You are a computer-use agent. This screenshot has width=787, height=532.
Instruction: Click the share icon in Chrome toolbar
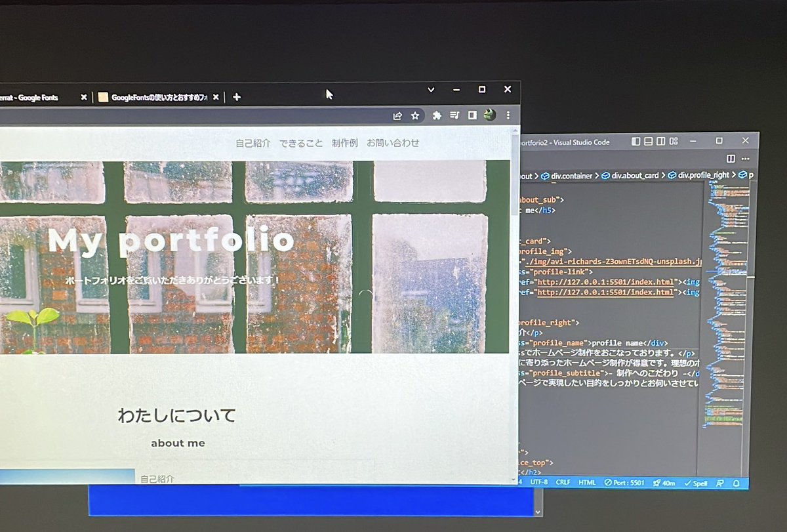pyautogui.click(x=398, y=115)
